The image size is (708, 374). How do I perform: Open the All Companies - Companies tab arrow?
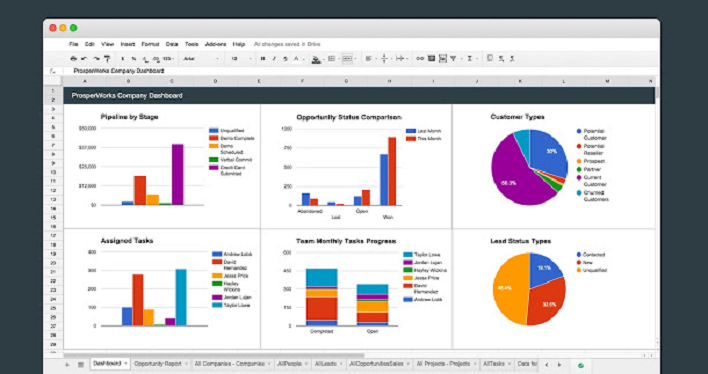click(269, 364)
